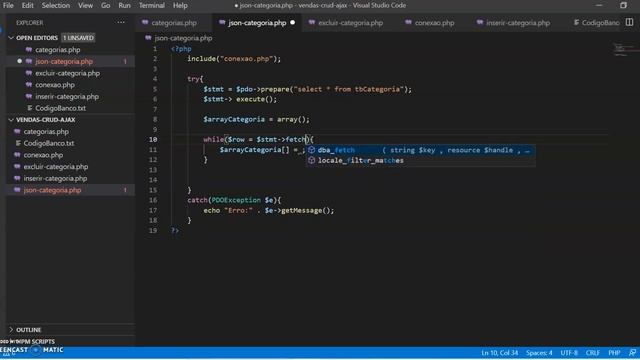The width and height of the screenshot is (640, 360).
Task: Click the Split Editor icon
Action: click(x=629, y=22)
